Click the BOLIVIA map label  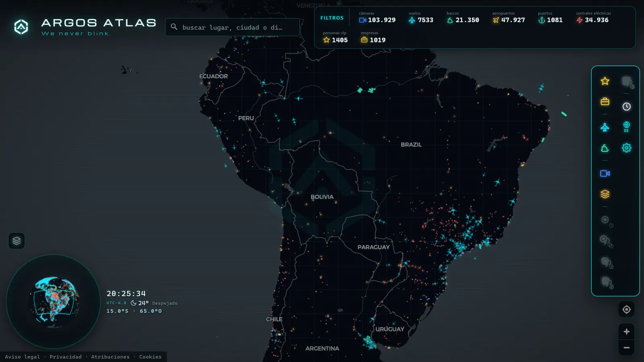[x=322, y=197]
